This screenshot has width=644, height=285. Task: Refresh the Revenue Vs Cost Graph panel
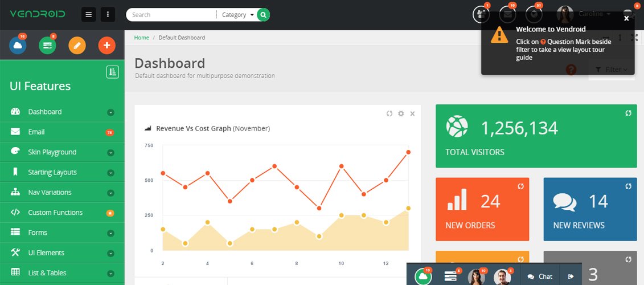point(389,113)
